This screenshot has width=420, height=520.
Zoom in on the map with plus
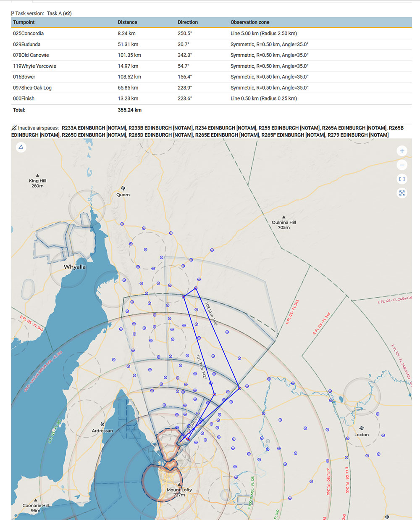click(402, 151)
